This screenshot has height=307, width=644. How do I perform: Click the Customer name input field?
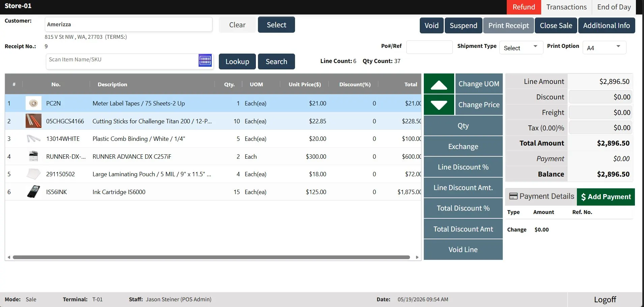point(128,24)
